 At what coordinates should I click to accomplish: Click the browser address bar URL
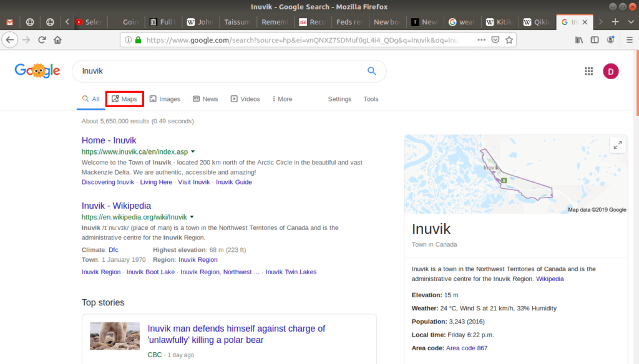pos(303,40)
